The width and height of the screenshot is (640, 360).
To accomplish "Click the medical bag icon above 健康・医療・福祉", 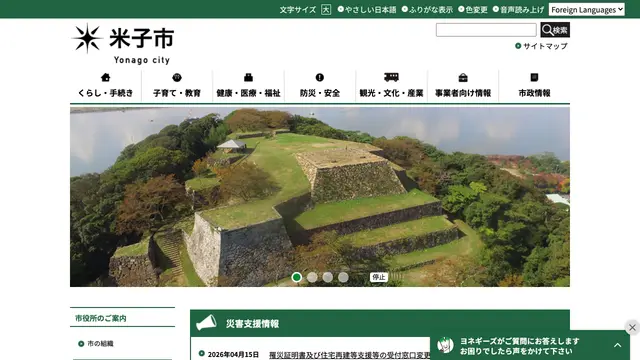I will click(x=248, y=77).
